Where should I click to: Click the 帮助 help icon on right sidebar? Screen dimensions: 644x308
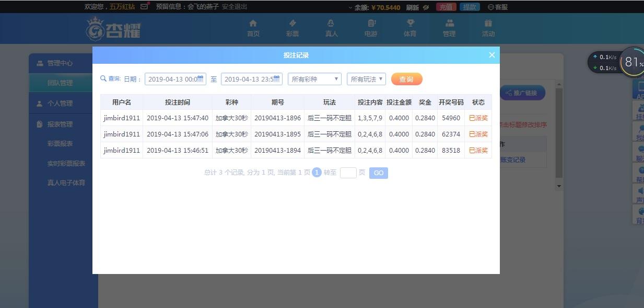tap(639, 174)
